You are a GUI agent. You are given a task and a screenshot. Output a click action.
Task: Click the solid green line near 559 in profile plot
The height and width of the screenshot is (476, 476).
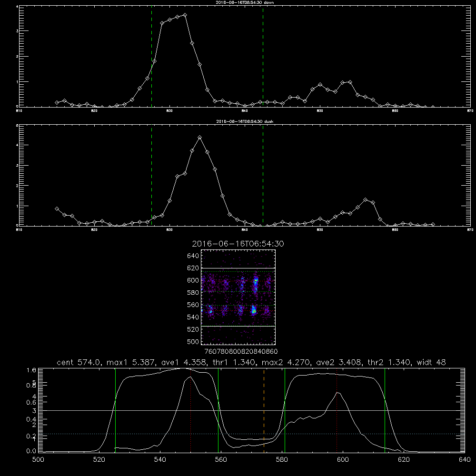pyautogui.click(x=218, y=410)
